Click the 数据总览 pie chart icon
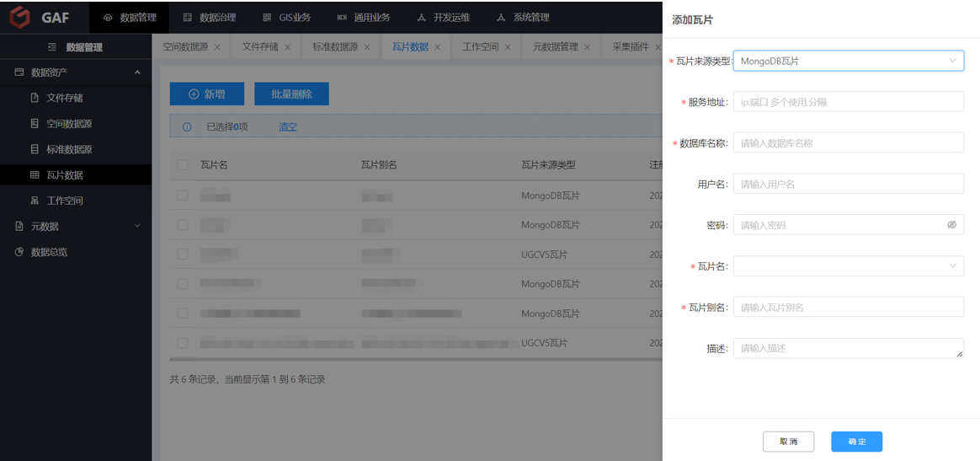 19,251
